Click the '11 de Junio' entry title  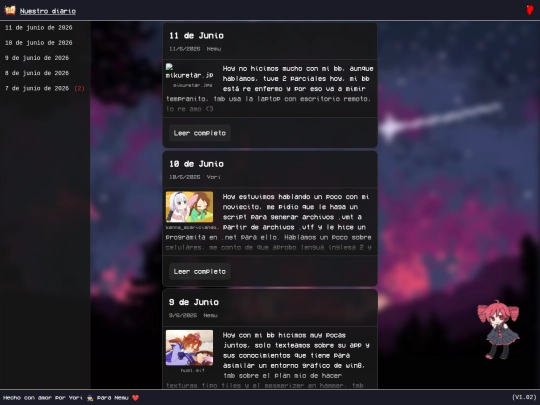click(196, 35)
